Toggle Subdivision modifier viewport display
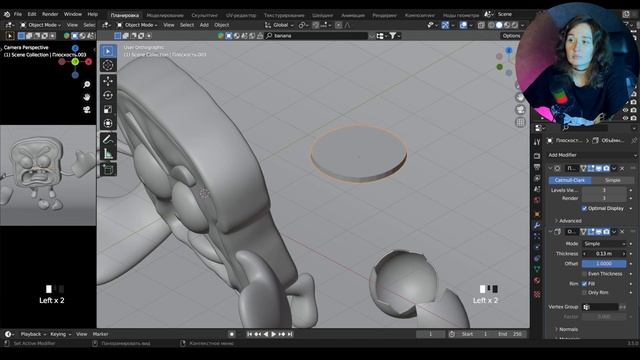640x360 pixels. 599,168
